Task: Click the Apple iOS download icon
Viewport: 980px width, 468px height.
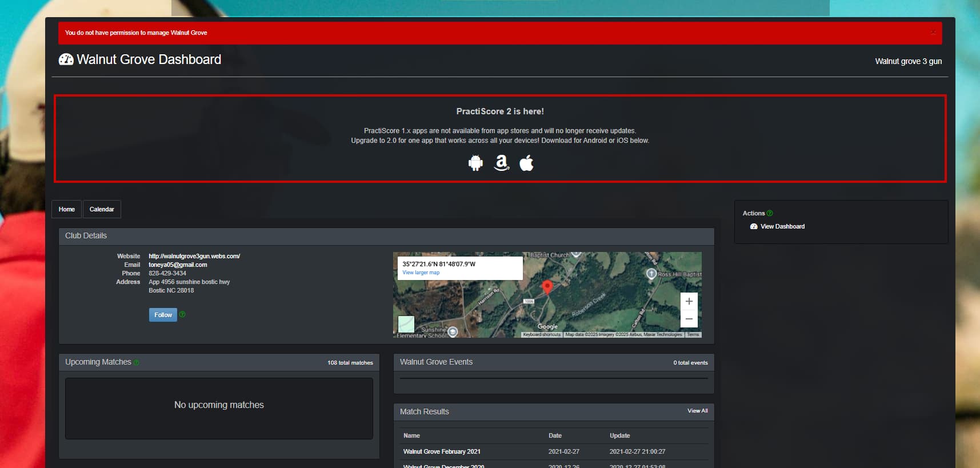Action: (x=526, y=163)
